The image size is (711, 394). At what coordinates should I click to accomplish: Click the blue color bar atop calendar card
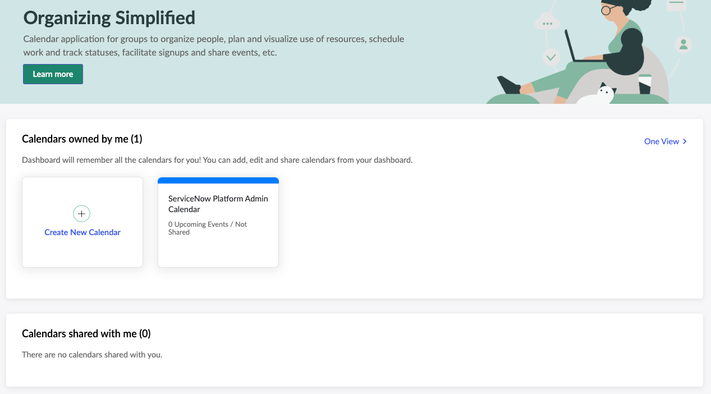(218, 180)
